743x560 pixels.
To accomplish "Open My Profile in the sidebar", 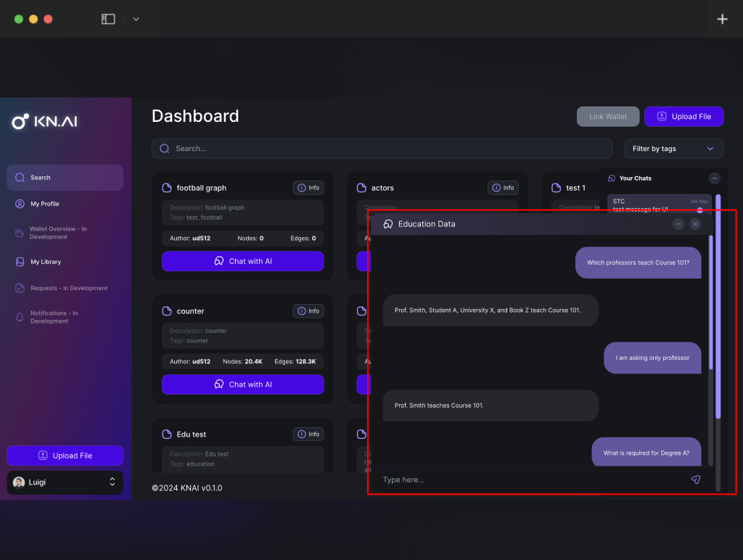I will (x=45, y=204).
